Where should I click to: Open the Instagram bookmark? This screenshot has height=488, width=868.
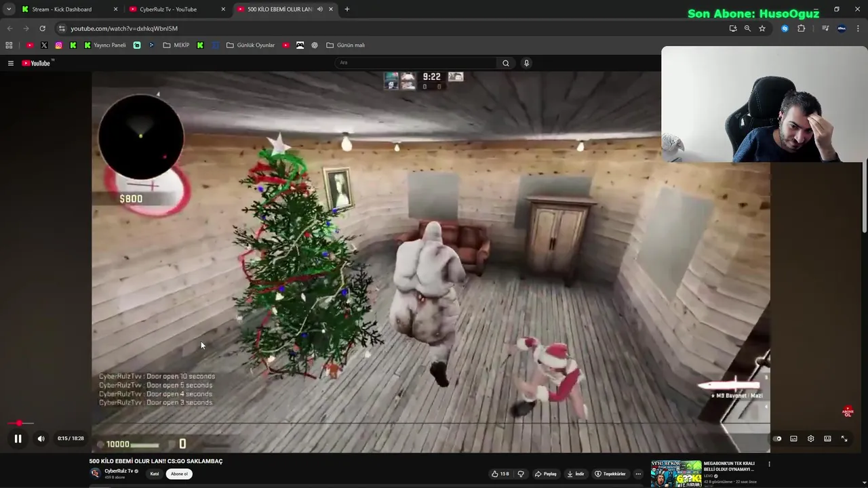pyautogui.click(x=59, y=45)
